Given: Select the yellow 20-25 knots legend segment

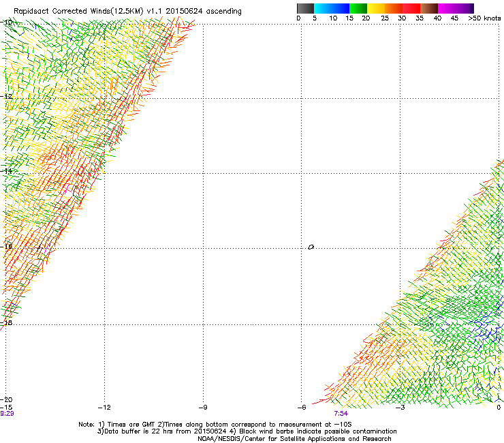Looking at the screenshot, I should point(376,8).
